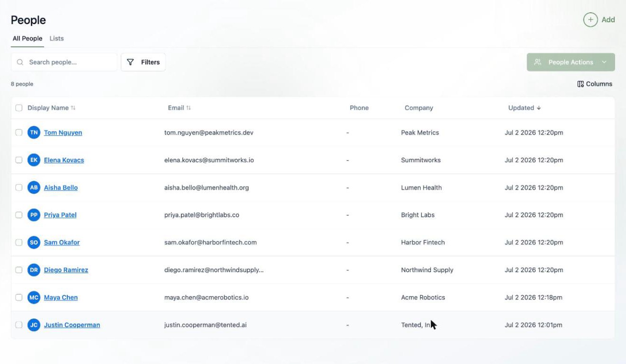The height and width of the screenshot is (364, 626).
Task: Open the Justin Cooperman name link
Action: click(x=72, y=325)
